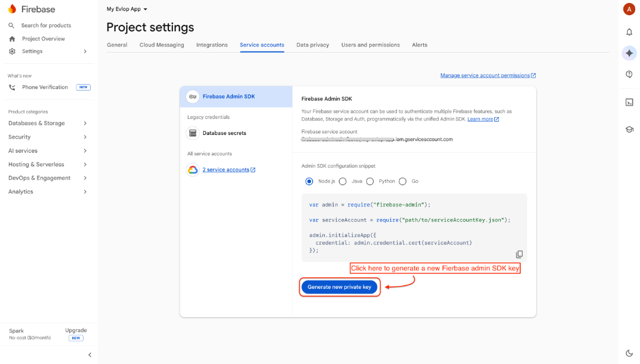This screenshot has height=364, width=640.
Task: Click the Firebase flame logo
Action: tap(12, 9)
